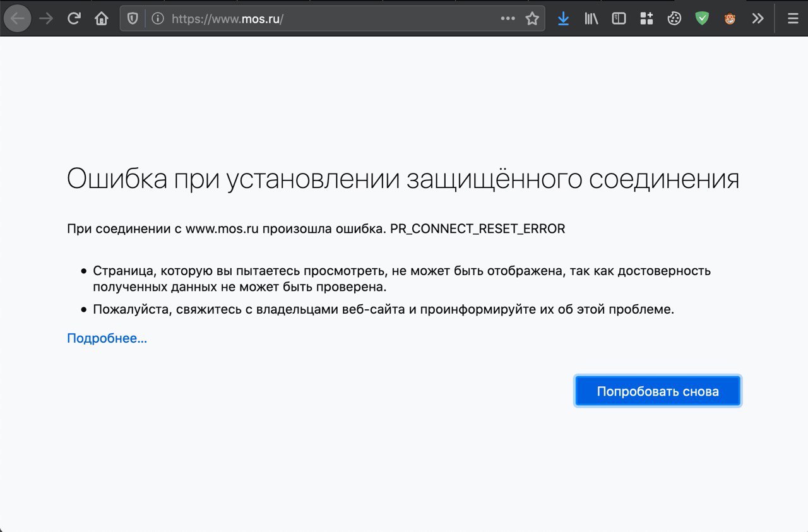The height and width of the screenshot is (532, 808).
Task: Open the cookie extension icon
Action: pyautogui.click(x=674, y=18)
